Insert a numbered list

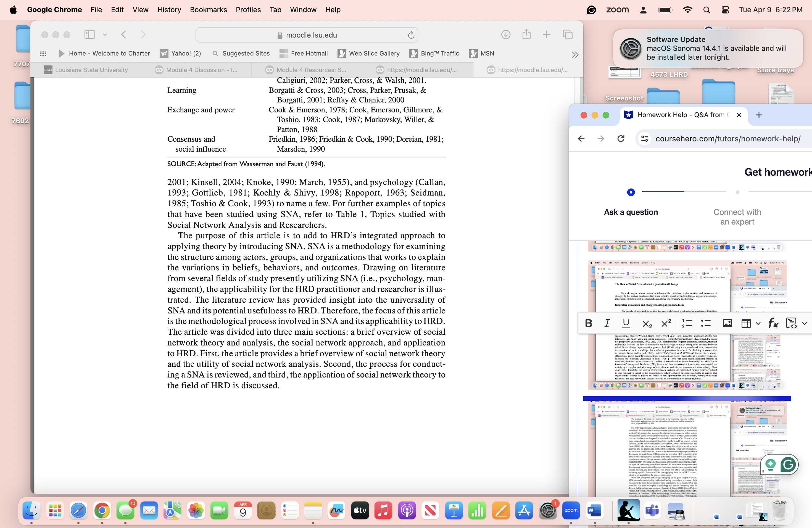tap(686, 323)
